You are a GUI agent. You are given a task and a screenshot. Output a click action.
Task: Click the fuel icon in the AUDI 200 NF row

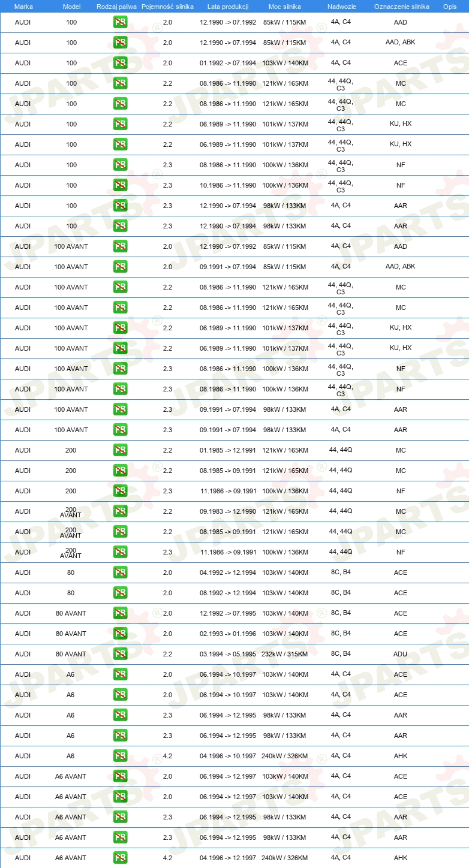click(x=120, y=491)
